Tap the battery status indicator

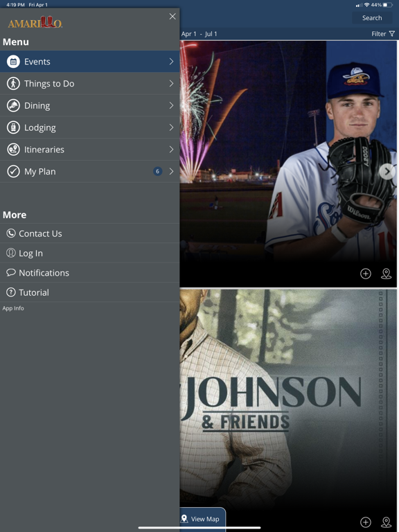[x=387, y=5]
